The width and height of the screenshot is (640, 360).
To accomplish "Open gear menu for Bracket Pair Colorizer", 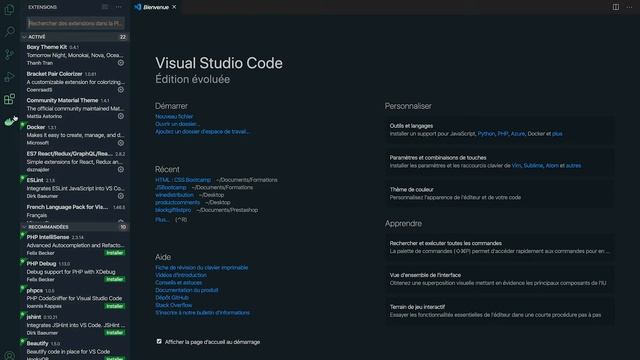I will point(121,89).
